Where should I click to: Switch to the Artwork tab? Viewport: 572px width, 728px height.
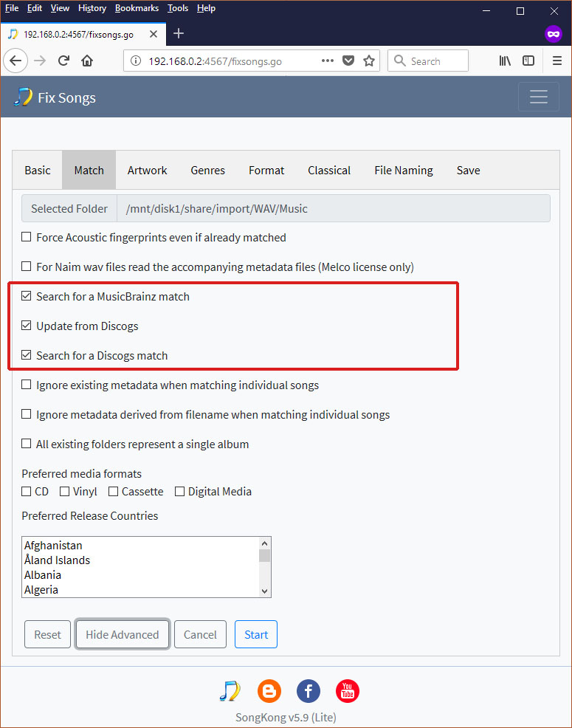[147, 170]
